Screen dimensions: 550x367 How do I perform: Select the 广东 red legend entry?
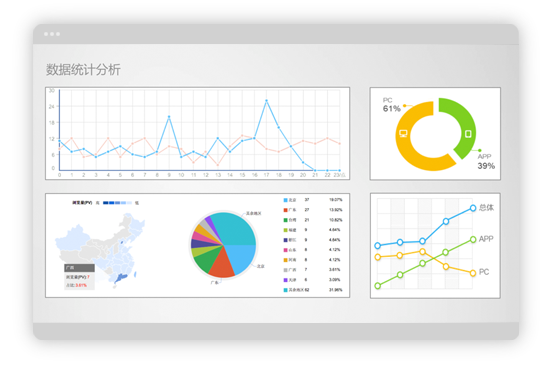coord(313,210)
